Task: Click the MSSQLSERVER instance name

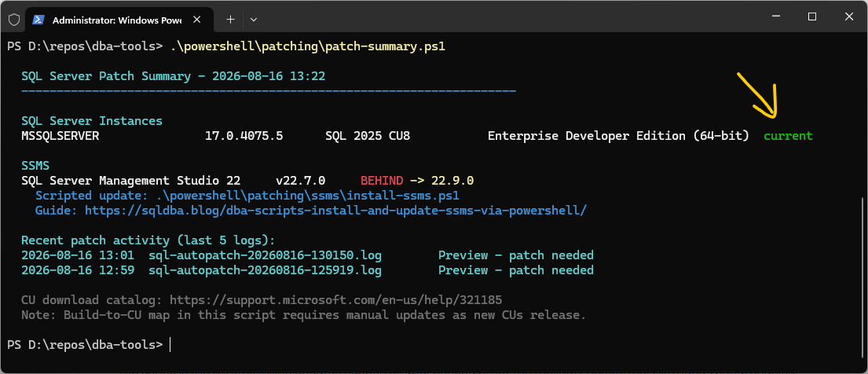Action: 60,136
